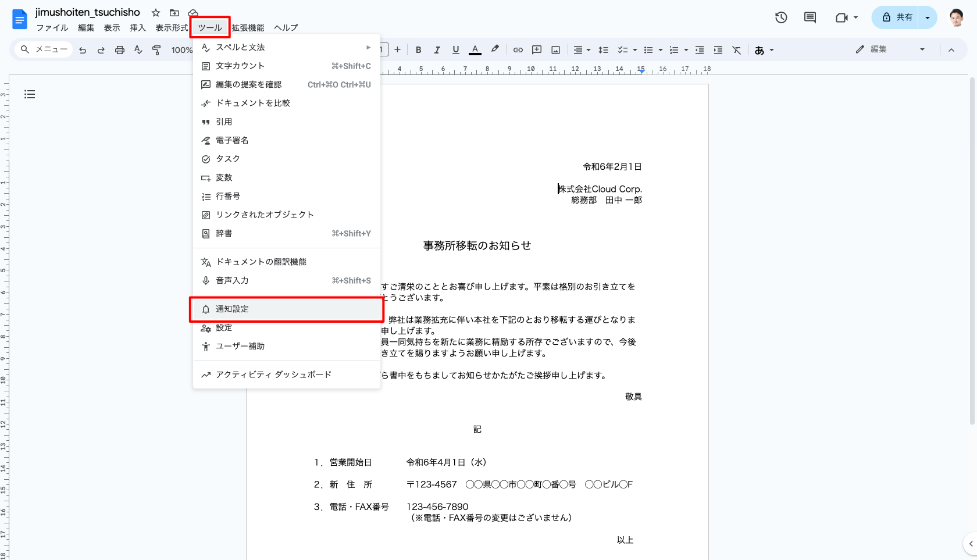Open the highlight color pen
Screen dimensions: 977x560
coord(495,50)
